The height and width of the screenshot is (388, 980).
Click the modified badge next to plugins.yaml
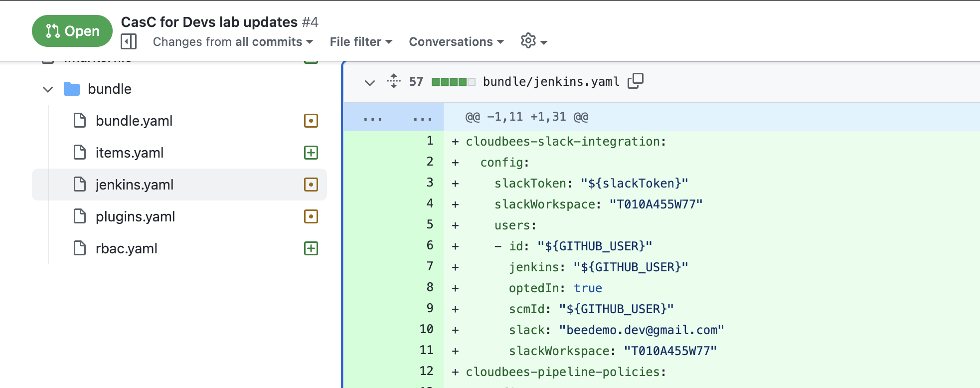311,216
